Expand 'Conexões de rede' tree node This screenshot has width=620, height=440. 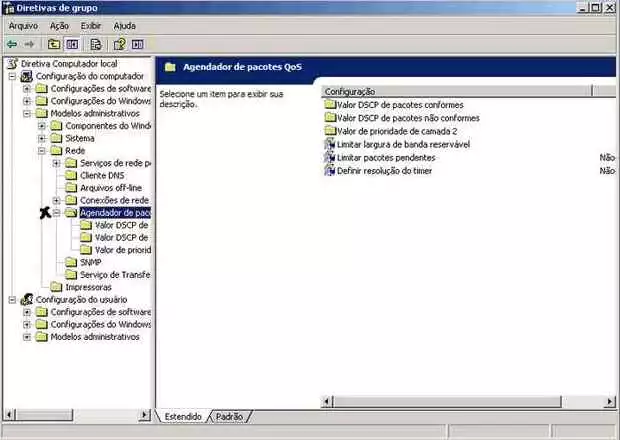[x=56, y=200]
